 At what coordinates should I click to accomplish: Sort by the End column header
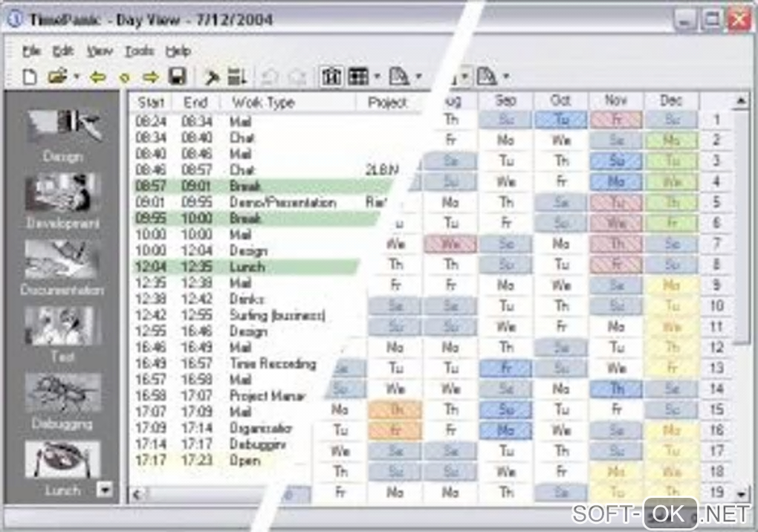coord(195,103)
